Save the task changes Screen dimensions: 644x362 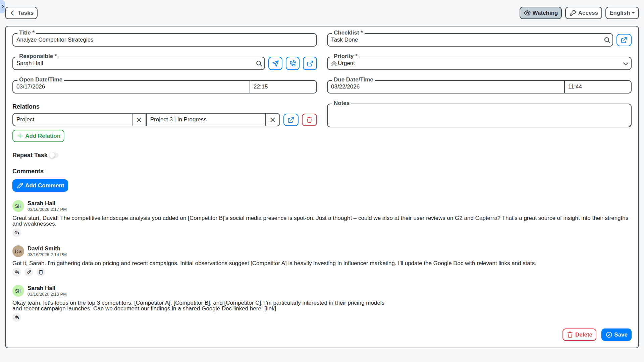[616, 335]
